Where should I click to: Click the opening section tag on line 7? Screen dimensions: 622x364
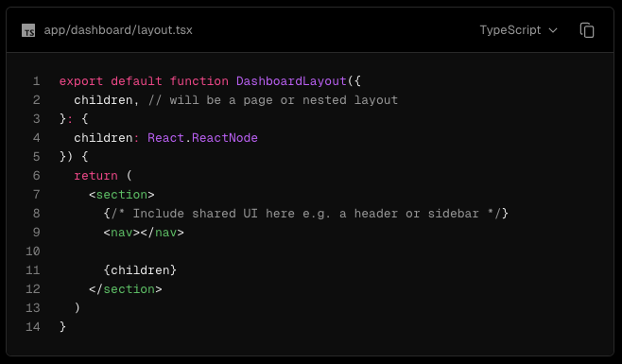122,195
